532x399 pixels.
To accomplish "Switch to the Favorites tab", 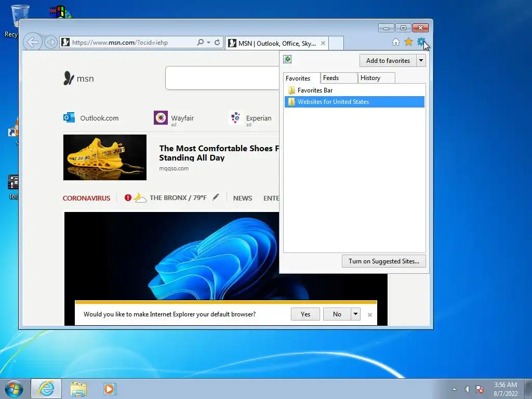I will 301,78.
